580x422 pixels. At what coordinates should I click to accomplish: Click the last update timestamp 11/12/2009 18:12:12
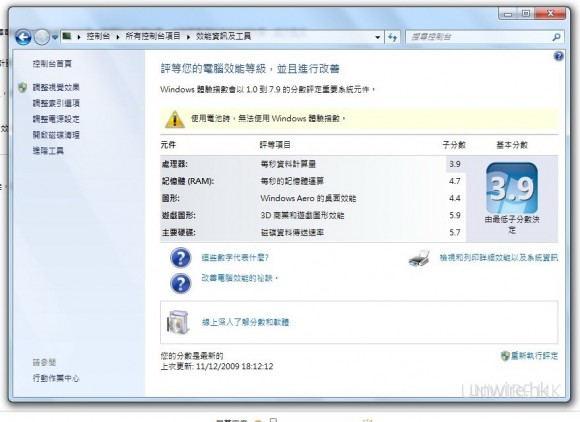235,367
